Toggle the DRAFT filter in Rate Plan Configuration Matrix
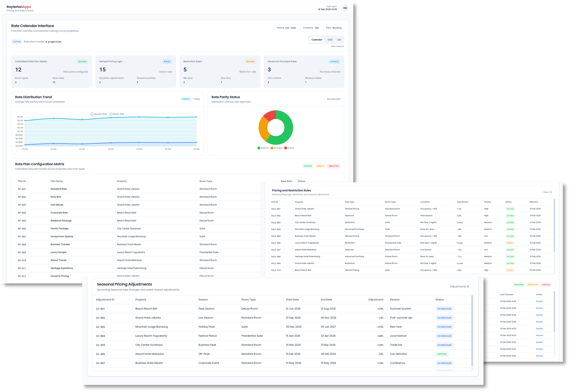This screenshot has height=392, width=570. tap(320, 166)
